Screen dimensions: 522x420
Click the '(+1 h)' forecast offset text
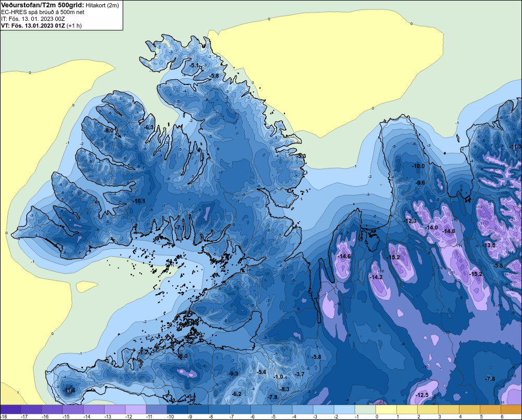[x=74, y=26]
